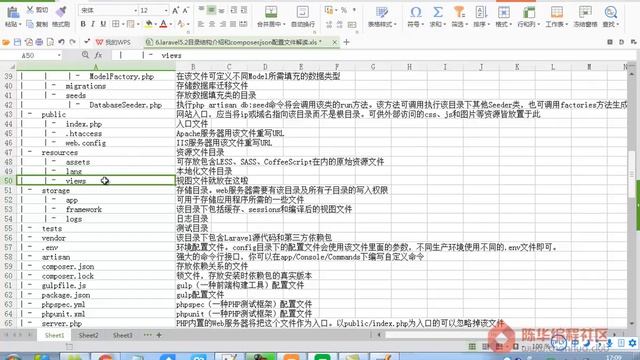Click the fx insert function button

click(98, 55)
